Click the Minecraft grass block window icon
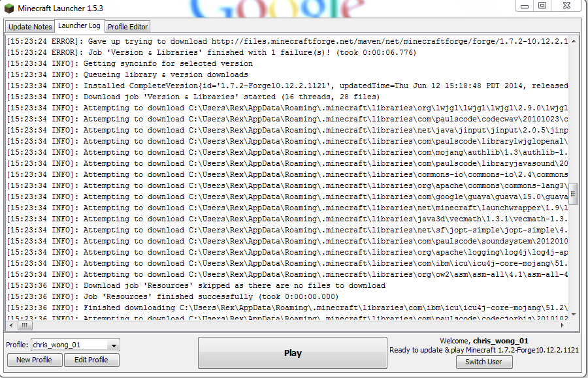 (9, 8)
